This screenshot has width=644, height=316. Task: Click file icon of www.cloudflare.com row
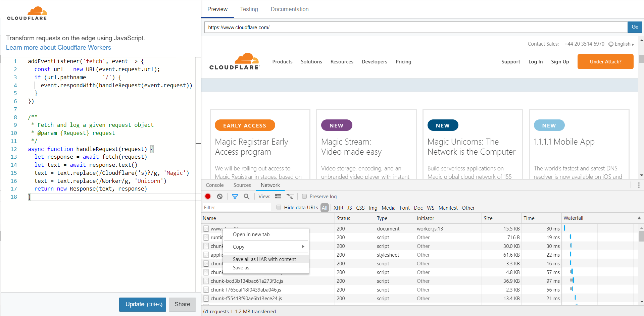click(x=206, y=229)
